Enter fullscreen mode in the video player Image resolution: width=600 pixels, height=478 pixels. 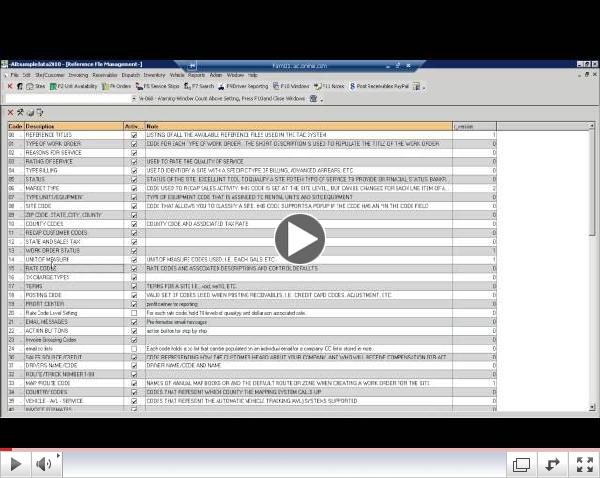(x=585, y=464)
